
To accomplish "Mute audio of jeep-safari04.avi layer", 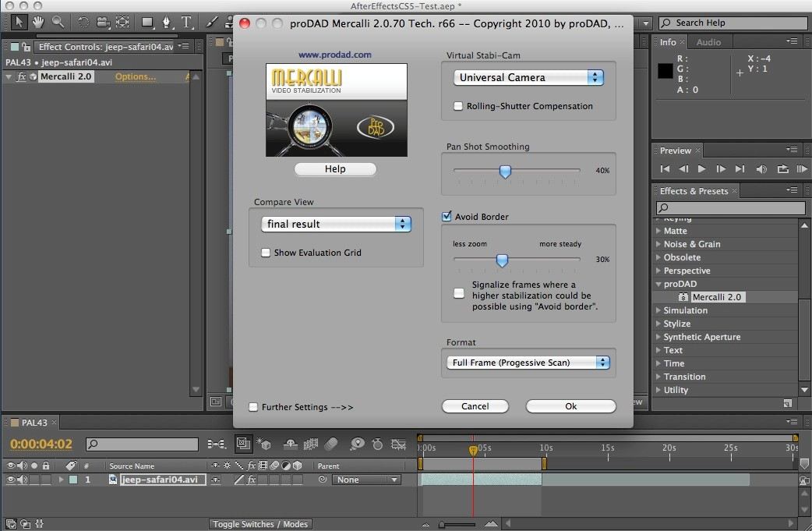I will tap(23, 480).
